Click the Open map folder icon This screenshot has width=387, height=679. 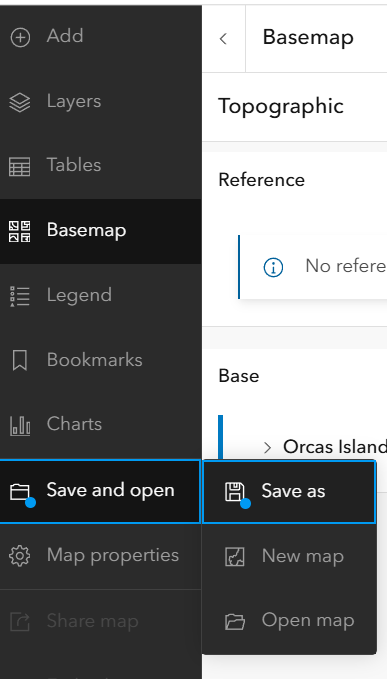point(235,621)
